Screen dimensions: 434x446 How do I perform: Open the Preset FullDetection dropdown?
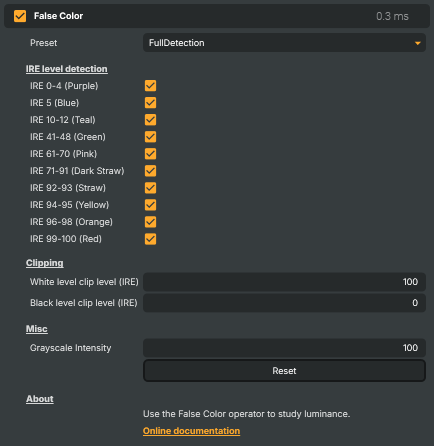click(x=284, y=43)
